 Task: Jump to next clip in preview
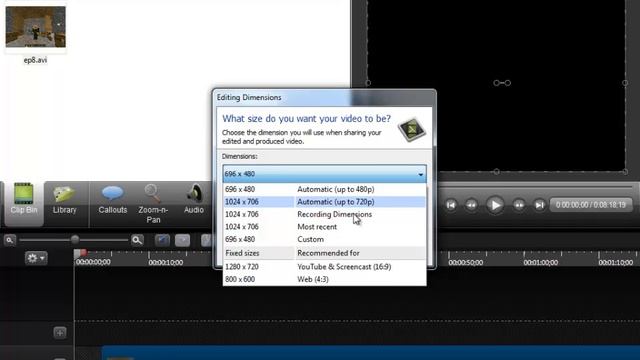[x=539, y=205]
